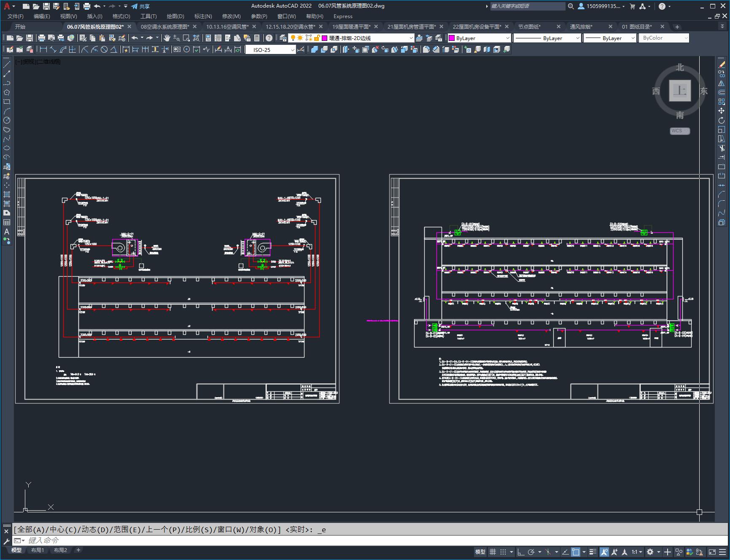This screenshot has width=730, height=560.
Task: Open the 修改(M) menu
Action: 231,16
